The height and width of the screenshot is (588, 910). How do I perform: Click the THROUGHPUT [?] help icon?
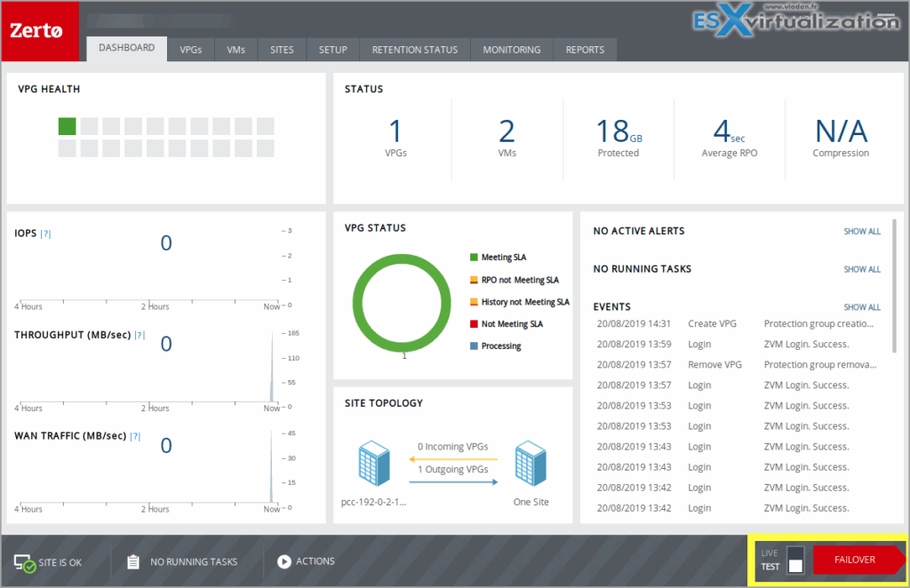139,335
